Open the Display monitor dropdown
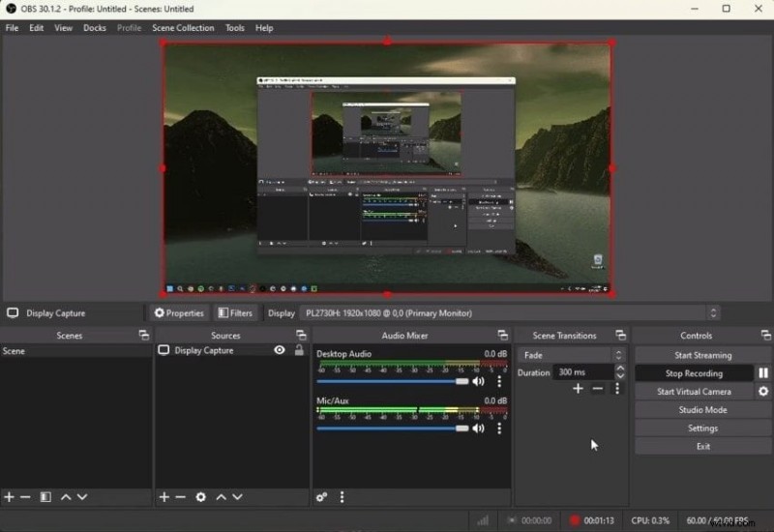The image size is (774, 532). pos(511,312)
